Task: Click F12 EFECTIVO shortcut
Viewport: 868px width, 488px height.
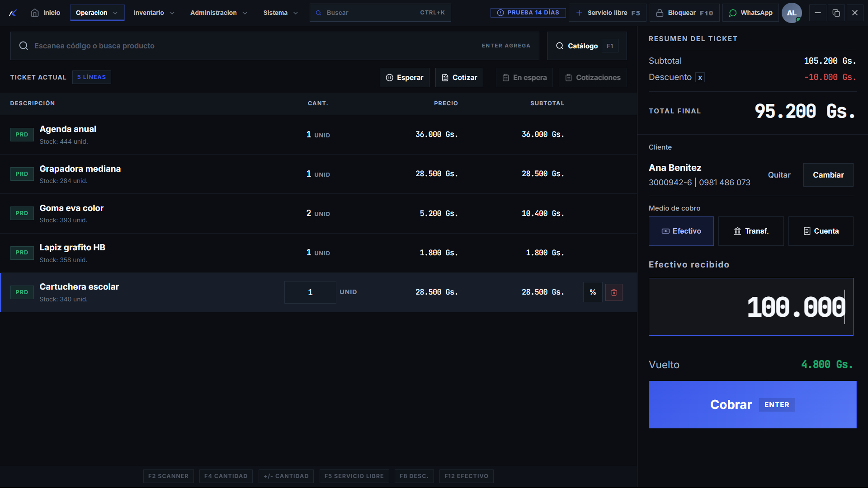Action: click(466, 476)
